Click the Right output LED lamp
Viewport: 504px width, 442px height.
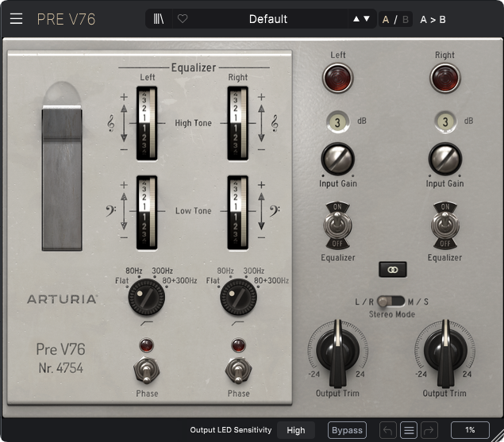pos(445,78)
